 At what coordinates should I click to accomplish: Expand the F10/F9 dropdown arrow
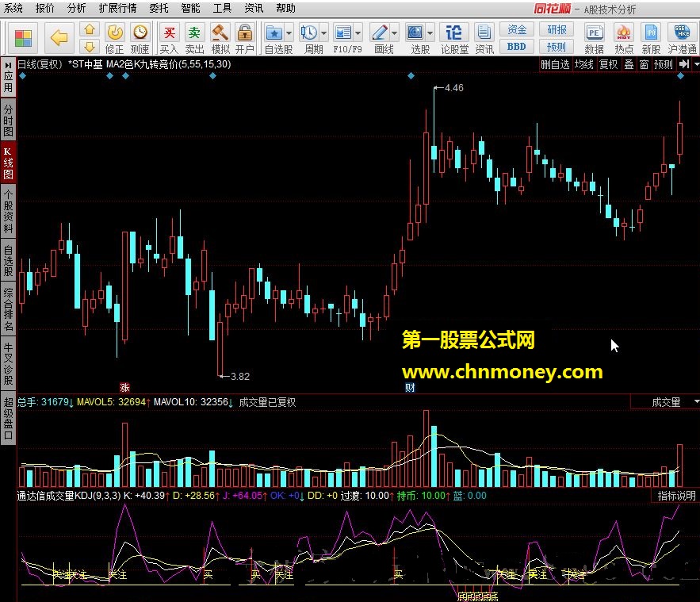[x=358, y=33]
